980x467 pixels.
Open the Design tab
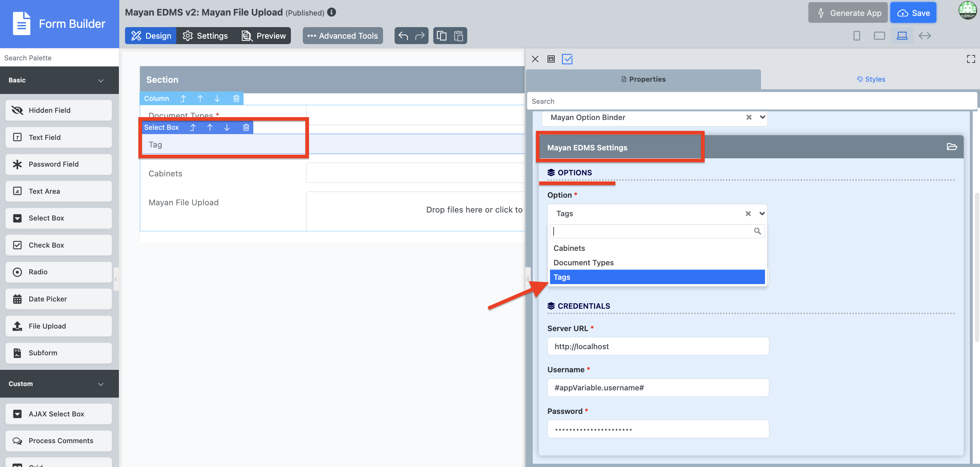[151, 36]
